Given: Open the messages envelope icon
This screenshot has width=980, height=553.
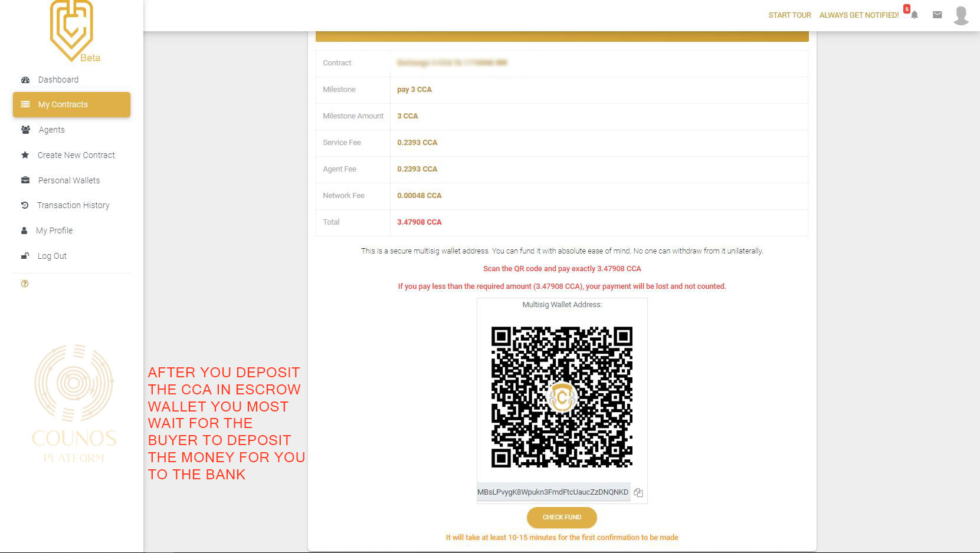Looking at the screenshot, I should (x=937, y=15).
